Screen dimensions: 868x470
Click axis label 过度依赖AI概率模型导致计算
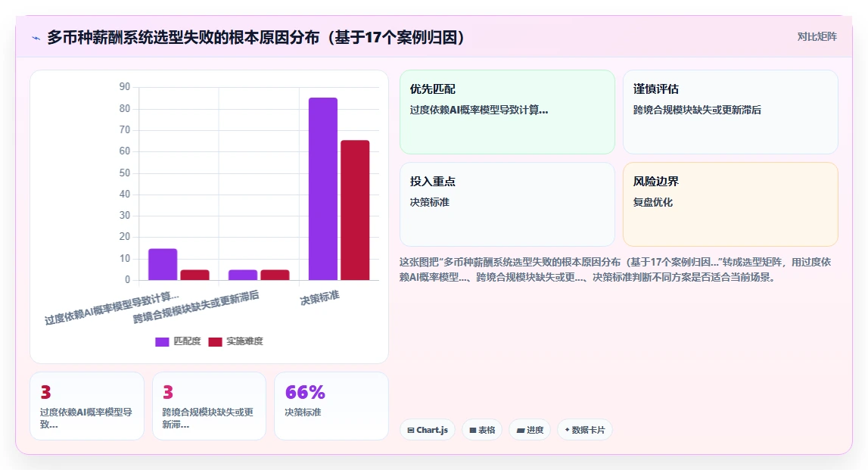pyautogui.click(x=112, y=309)
